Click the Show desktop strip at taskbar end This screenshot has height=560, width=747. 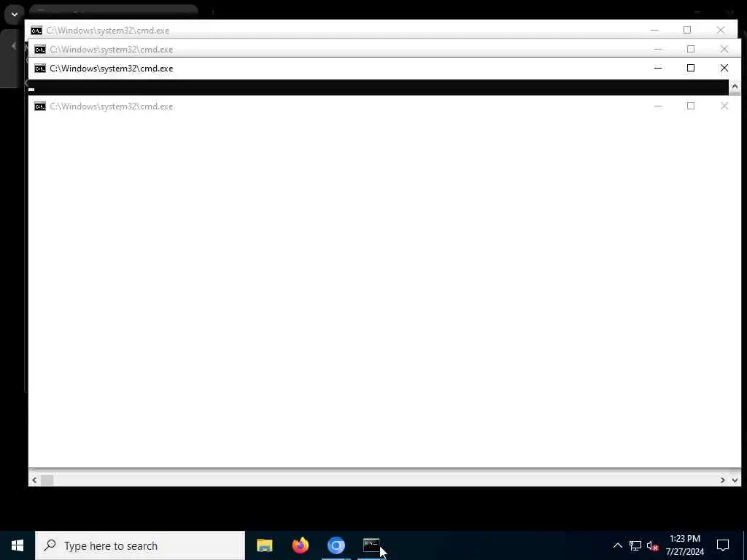[x=745, y=545]
